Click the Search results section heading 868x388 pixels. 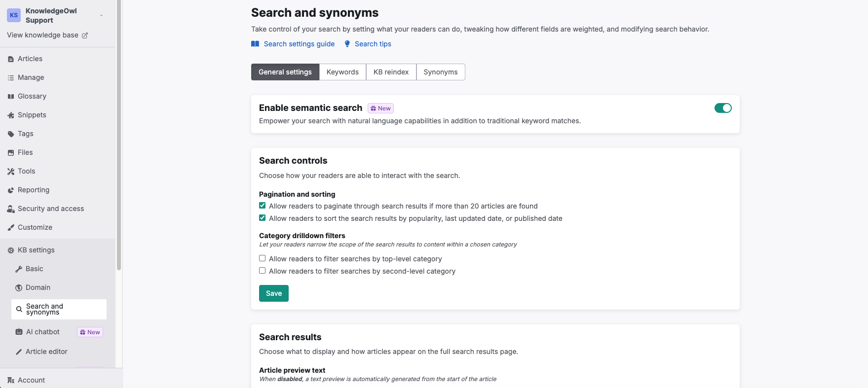[290, 337]
